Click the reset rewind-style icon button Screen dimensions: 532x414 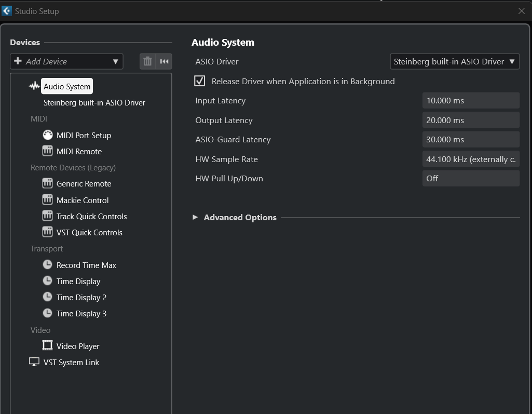(x=164, y=61)
